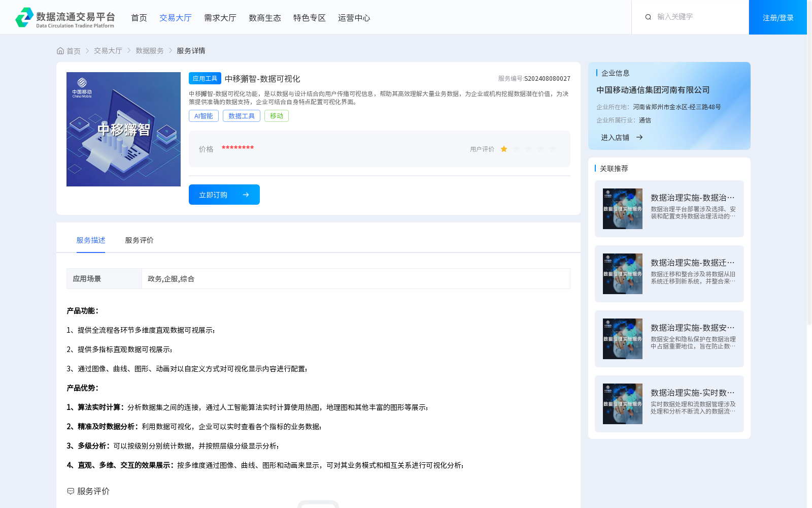812x508 pixels.
Task: Click the 产品功能： heading
Action: [x=83, y=310]
